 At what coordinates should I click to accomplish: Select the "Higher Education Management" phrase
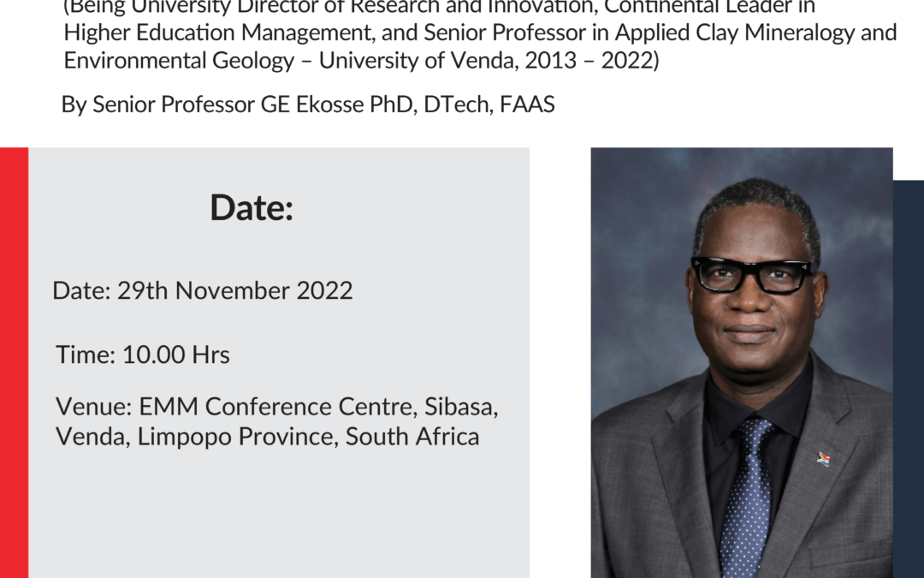pyautogui.click(x=219, y=33)
